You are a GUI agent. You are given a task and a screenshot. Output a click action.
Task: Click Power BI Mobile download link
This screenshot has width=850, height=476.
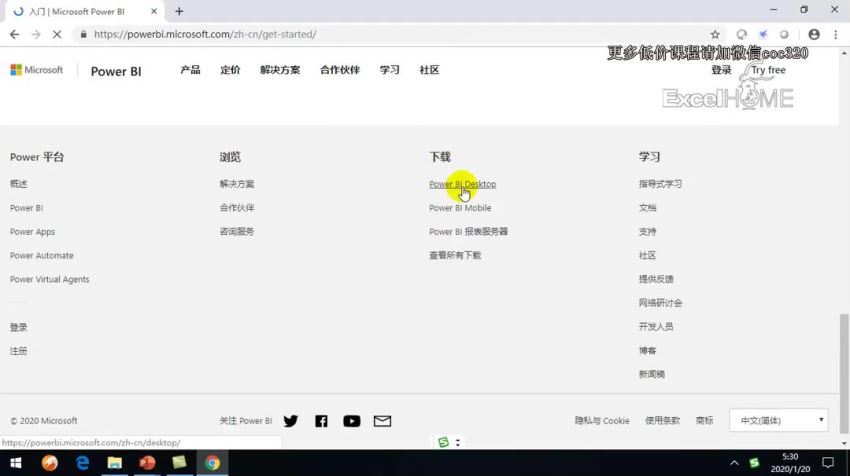pyautogui.click(x=460, y=208)
